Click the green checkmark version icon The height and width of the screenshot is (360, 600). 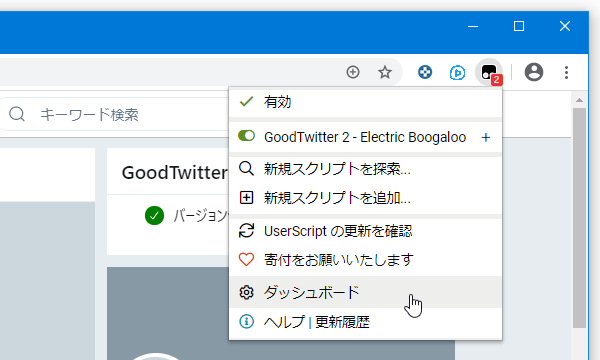[x=154, y=215]
